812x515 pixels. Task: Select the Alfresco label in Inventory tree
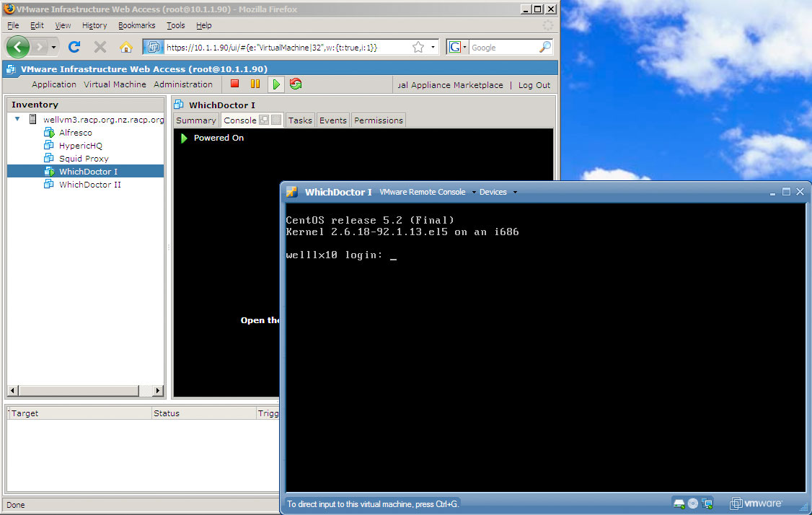[x=76, y=133]
